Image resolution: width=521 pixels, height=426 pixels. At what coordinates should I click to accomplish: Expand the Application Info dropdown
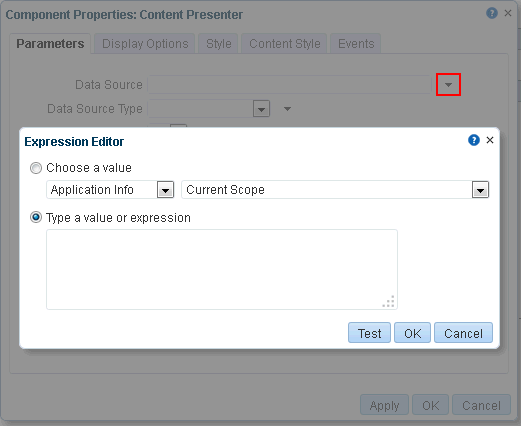click(165, 190)
